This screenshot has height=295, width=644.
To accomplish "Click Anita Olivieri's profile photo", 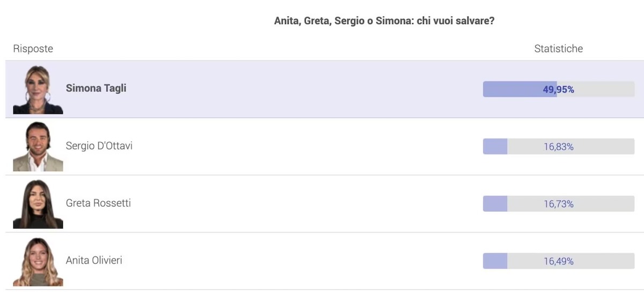I will (x=38, y=261).
